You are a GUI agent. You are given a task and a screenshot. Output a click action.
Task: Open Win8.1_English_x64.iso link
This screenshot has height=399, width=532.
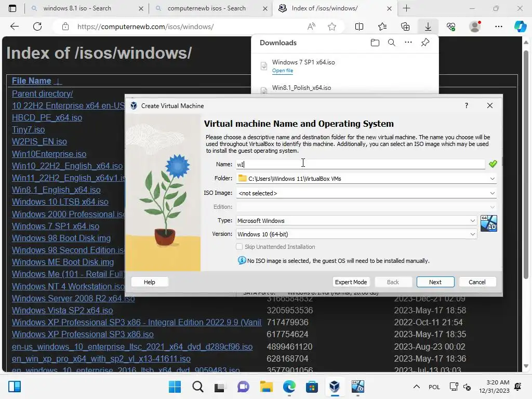(56, 190)
